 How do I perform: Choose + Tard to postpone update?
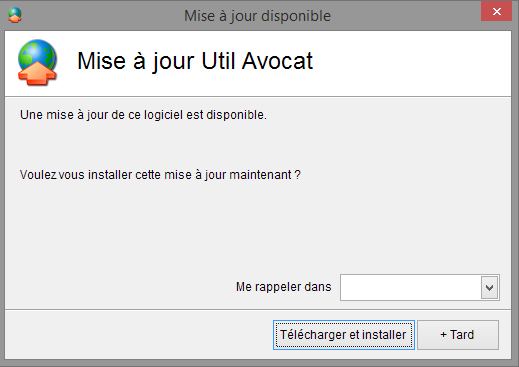[458, 335]
